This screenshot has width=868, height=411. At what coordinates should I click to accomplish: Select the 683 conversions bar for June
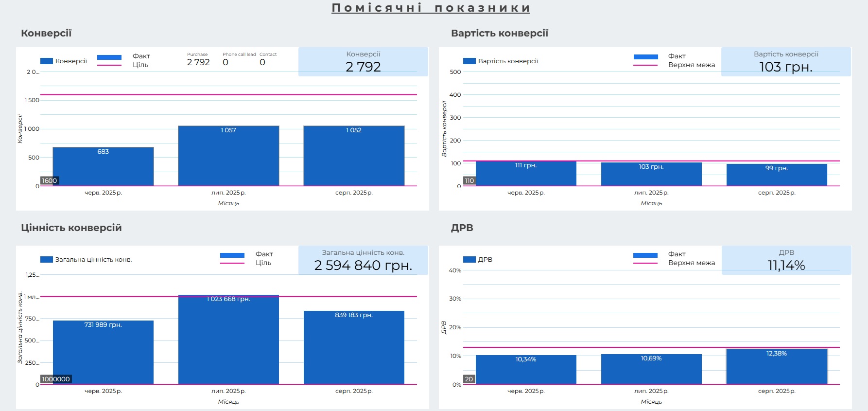click(x=103, y=167)
